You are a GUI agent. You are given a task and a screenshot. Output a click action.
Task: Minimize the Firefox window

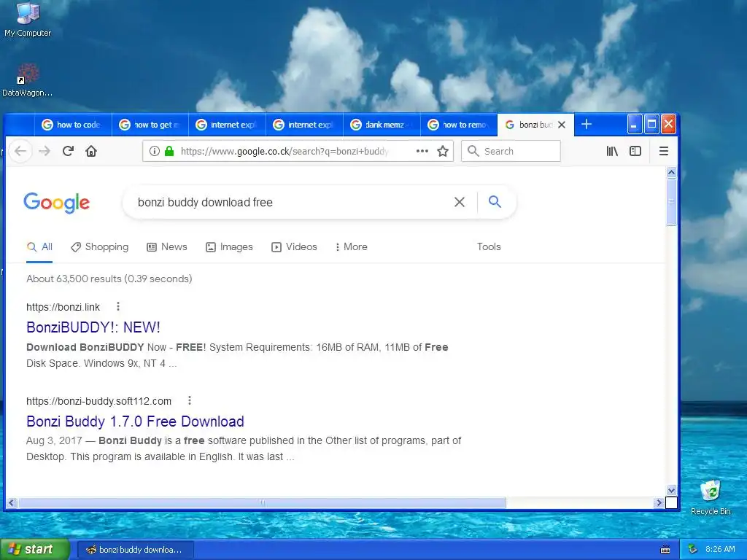click(x=634, y=125)
